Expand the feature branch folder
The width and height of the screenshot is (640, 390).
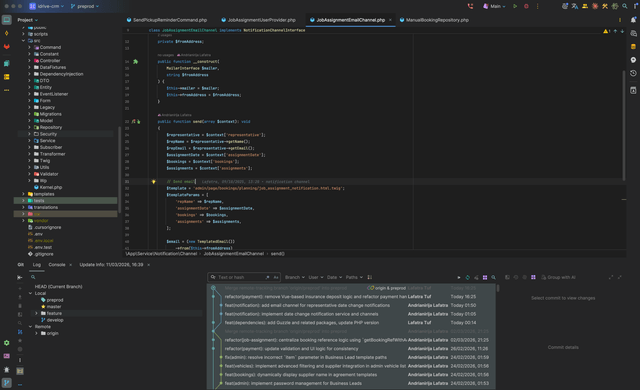(x=36, y=313)
